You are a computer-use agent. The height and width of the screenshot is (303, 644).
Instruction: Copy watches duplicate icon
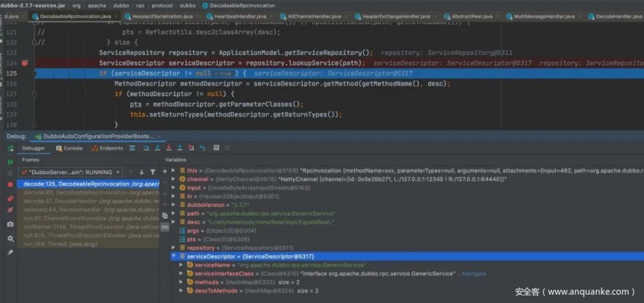pyautogui.click(x=165, y=215)
